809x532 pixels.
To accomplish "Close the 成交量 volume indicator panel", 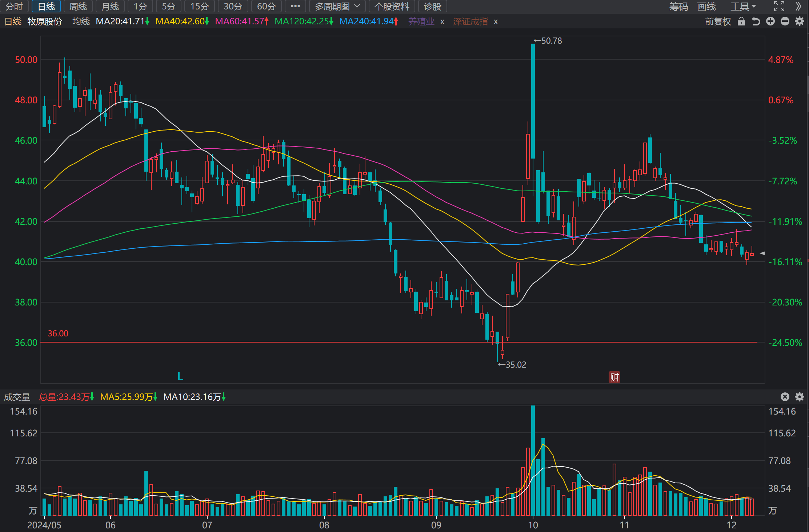I will point(785,397).
